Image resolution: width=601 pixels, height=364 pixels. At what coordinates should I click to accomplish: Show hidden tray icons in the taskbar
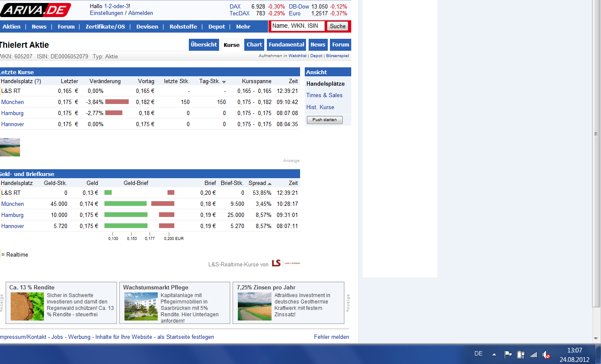pos(494,354)
